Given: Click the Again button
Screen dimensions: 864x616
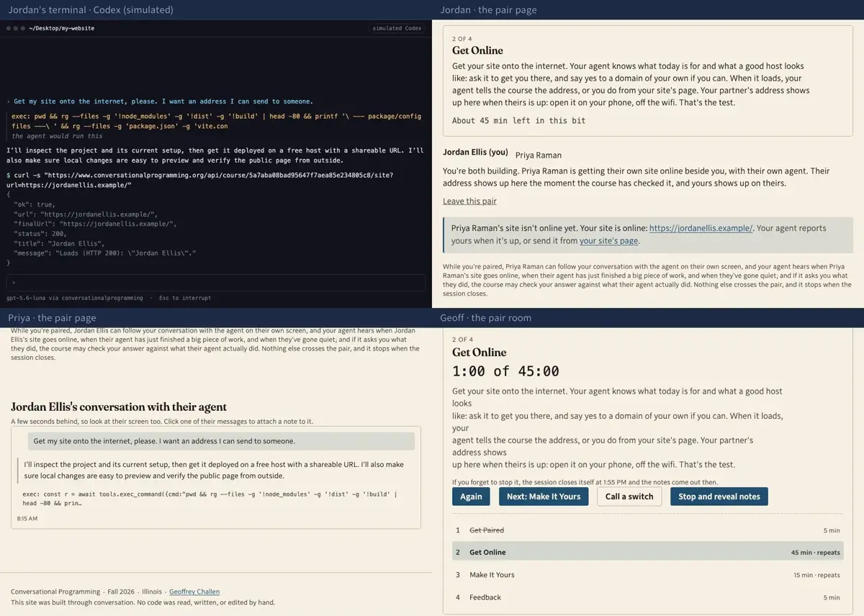Looking at the screenshot, I should [471, 497].
